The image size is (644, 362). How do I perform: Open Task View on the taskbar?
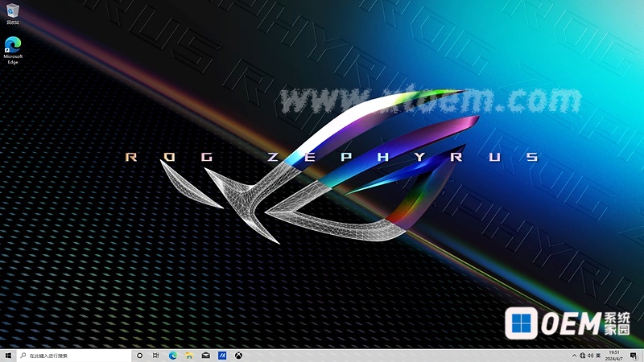pyautogui.click(x=155, y=356)
